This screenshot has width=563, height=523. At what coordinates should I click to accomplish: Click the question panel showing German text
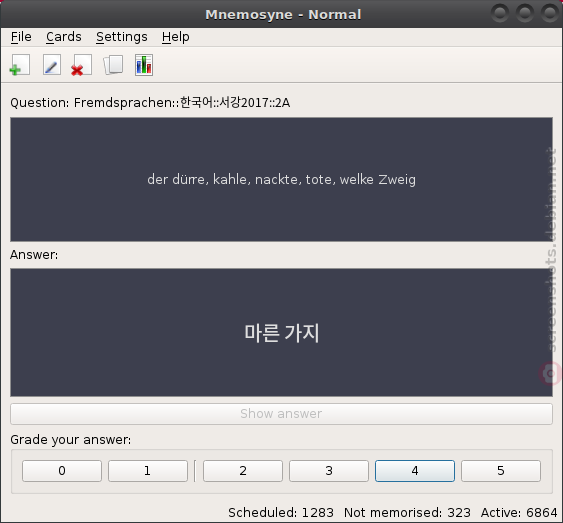coord(281,179)
